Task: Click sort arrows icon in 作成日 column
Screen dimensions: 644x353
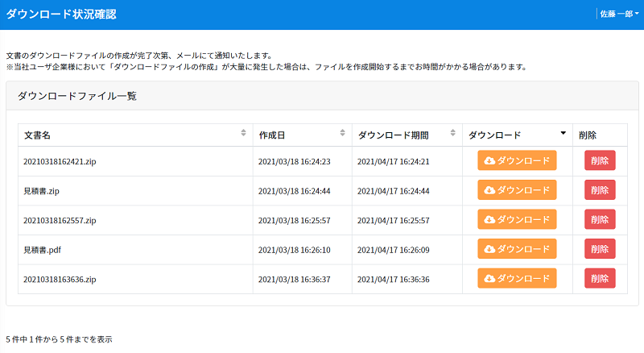Action: 343,132
